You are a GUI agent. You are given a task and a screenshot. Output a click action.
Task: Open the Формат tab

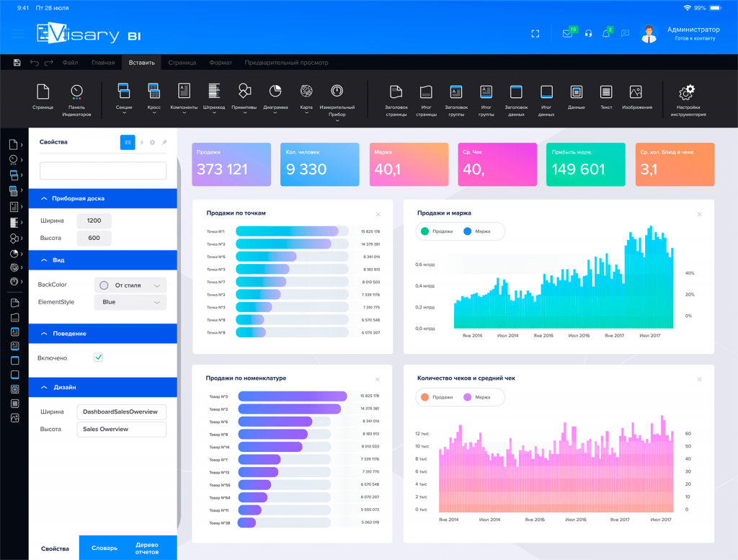pos(221,63)
